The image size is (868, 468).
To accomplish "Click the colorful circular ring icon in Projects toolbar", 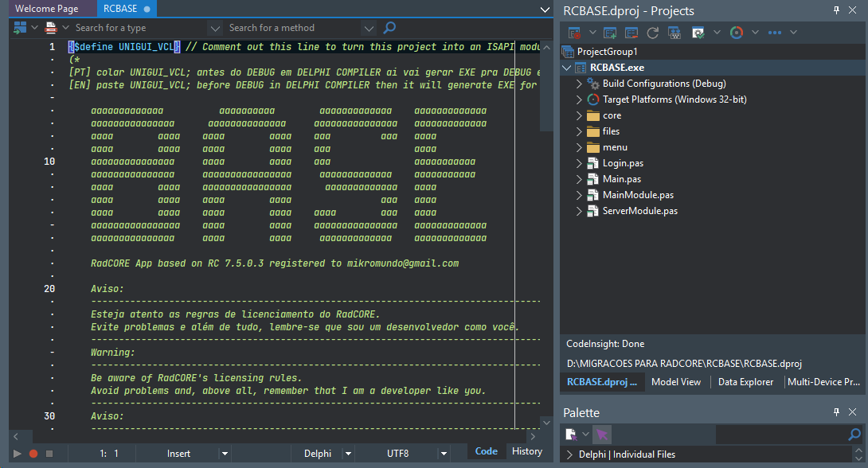I will click(737, 33).
